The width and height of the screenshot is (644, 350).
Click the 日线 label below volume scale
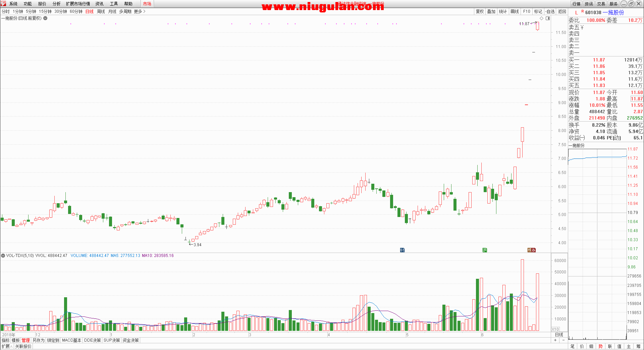tap(559, 335)
